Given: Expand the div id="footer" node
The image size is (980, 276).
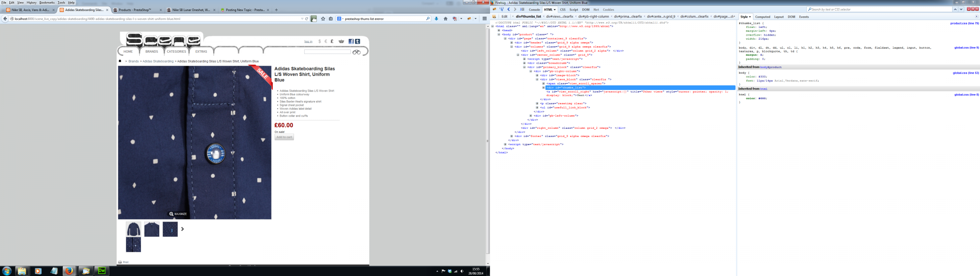Looking at the screenshot, I should coord(512,136).
